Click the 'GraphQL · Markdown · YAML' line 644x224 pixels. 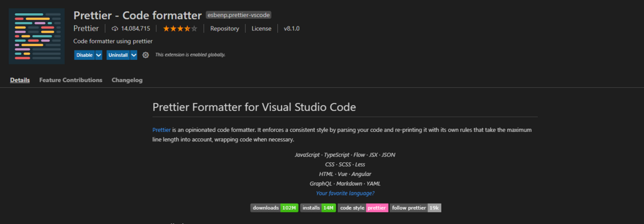click(x=345, y=184)
